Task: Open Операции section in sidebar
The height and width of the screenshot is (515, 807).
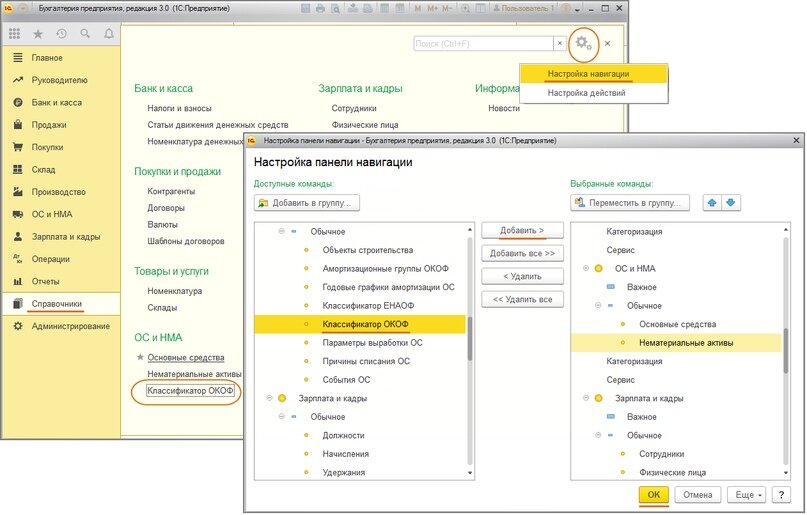Action: click(x=61, y=259)
